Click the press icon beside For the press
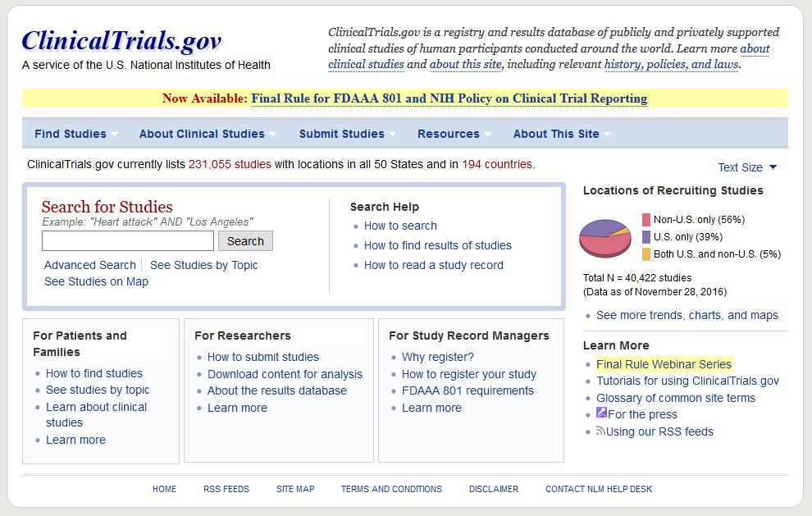 coord(601,413)
